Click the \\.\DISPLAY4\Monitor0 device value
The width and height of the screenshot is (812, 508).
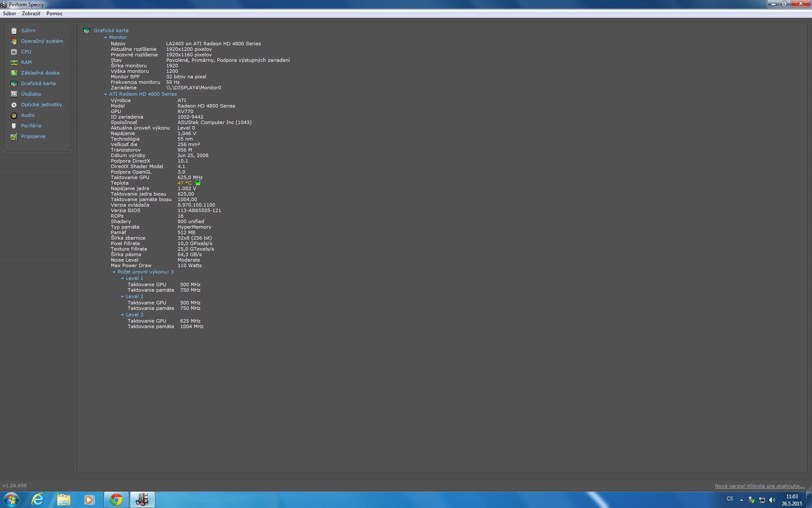tap(194, 88)
